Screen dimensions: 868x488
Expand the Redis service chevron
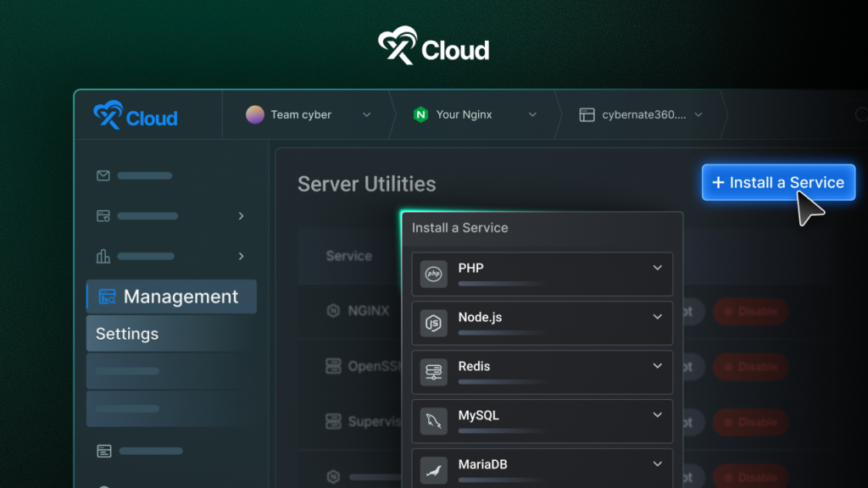point(657,366)
